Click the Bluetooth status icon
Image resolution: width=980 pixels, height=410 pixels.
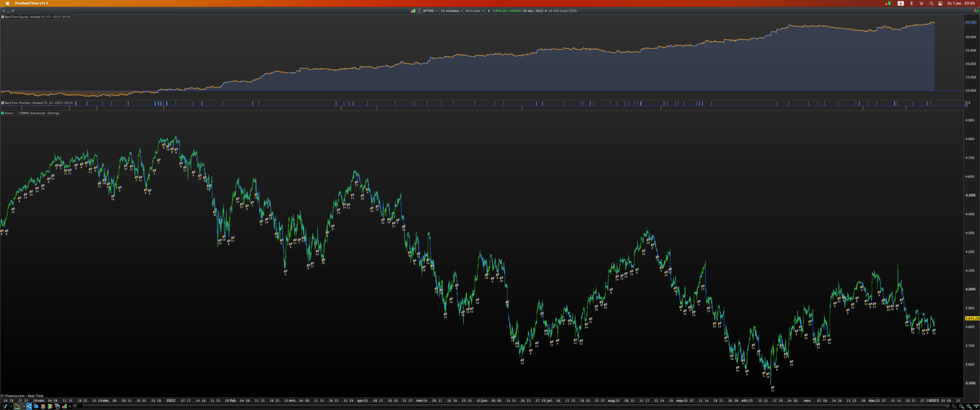[x=911, y=3]
